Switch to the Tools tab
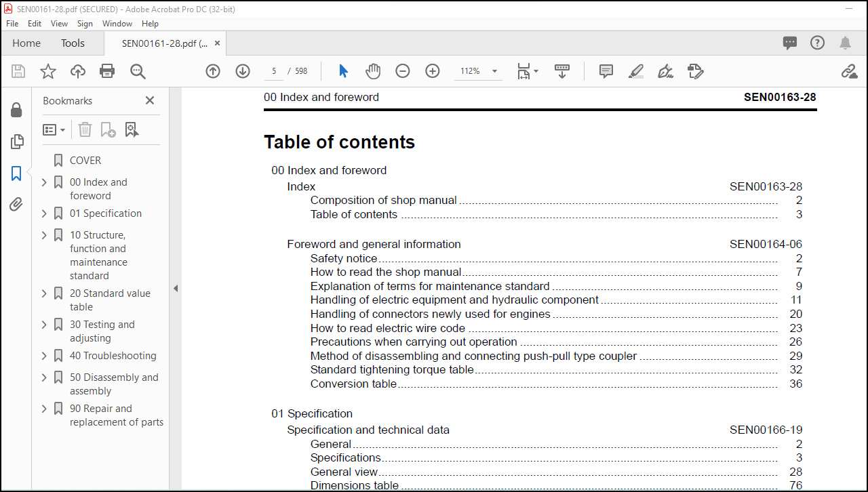This screenshot has width=868, height=492. (x=73, y=43)
